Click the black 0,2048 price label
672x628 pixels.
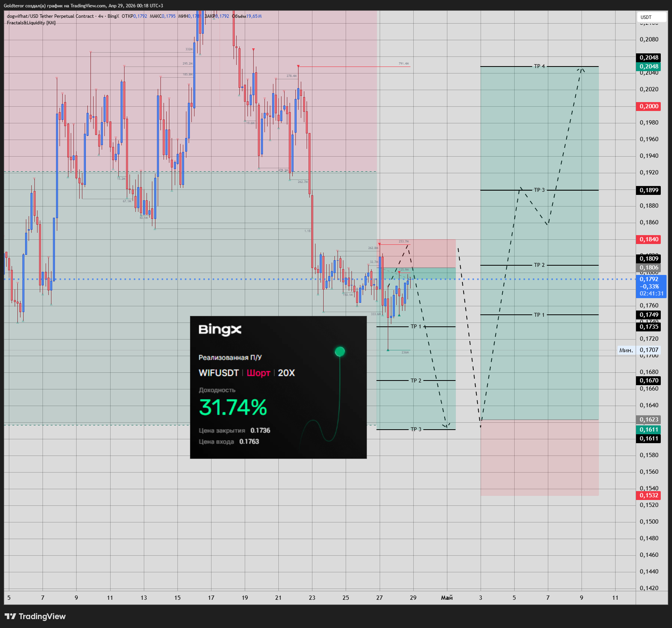(648, 58)
